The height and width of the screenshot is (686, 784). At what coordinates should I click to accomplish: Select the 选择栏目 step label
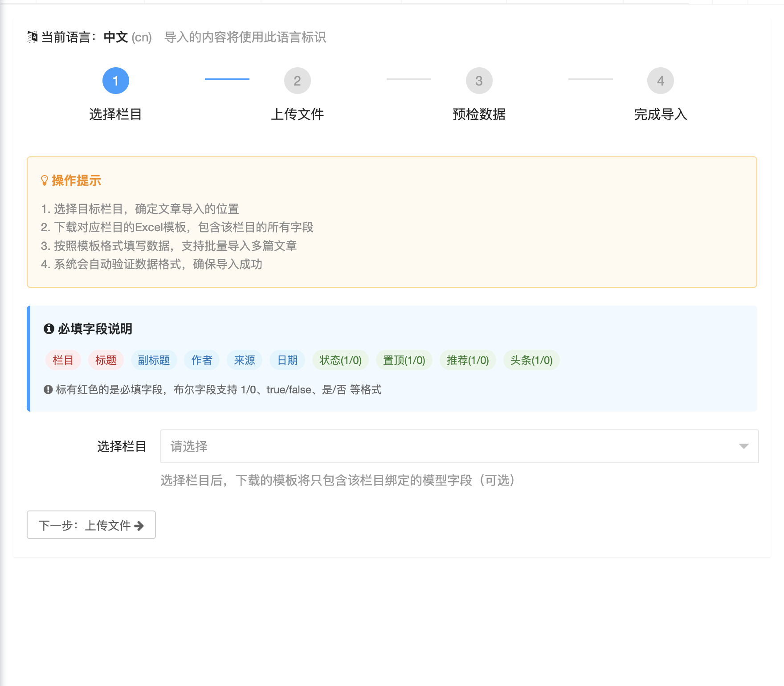(115, 114)
